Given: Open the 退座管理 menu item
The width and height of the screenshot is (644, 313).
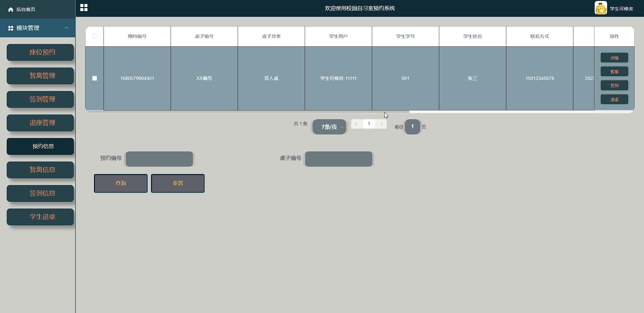Looking at the screenshot, I should 40,123.
